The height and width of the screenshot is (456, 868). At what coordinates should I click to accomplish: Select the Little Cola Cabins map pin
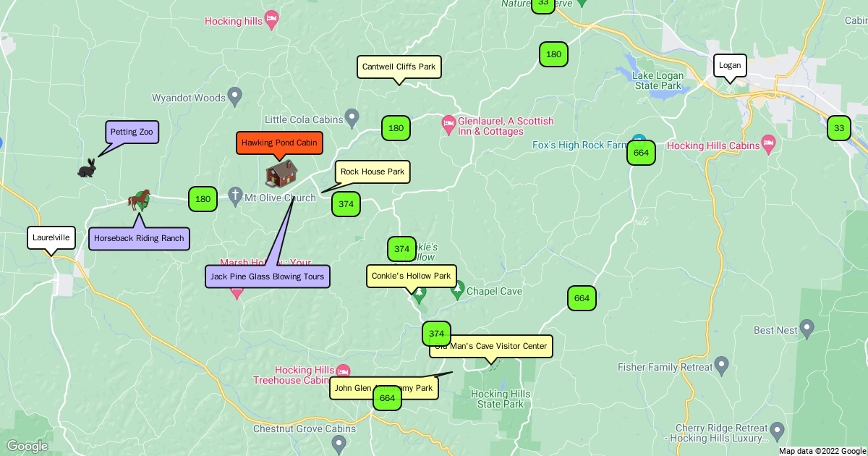pyautogui.click(x=352, y=117)
